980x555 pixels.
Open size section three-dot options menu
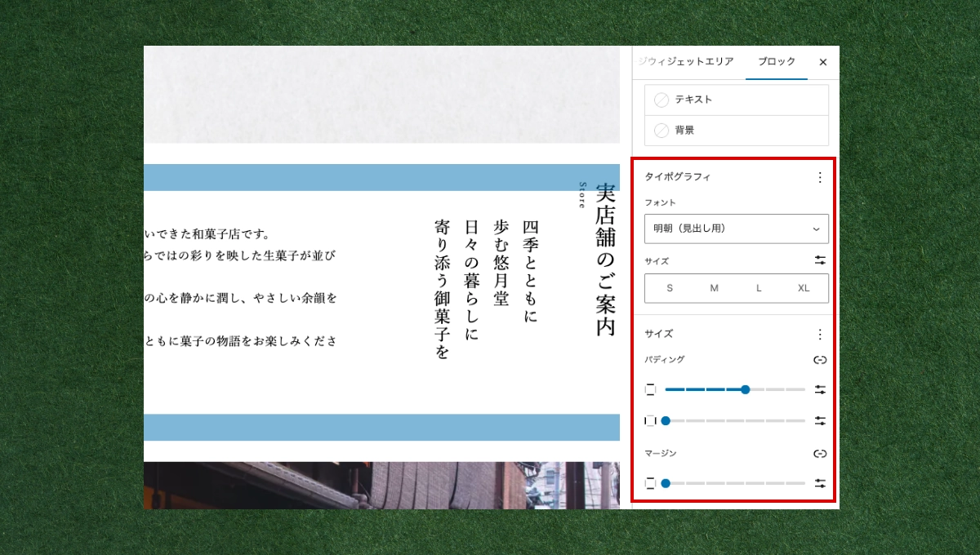820,334
